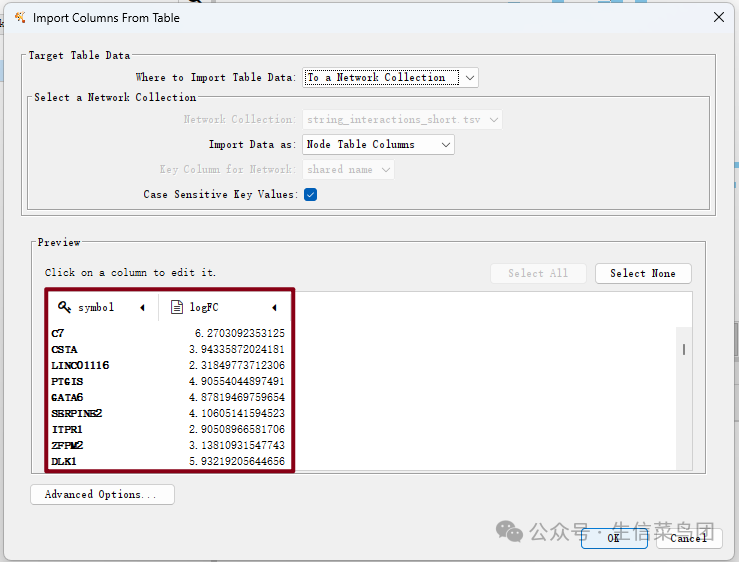Click the Select All button
The height and width of the screenshot is (562, 739).
point(538,273)
